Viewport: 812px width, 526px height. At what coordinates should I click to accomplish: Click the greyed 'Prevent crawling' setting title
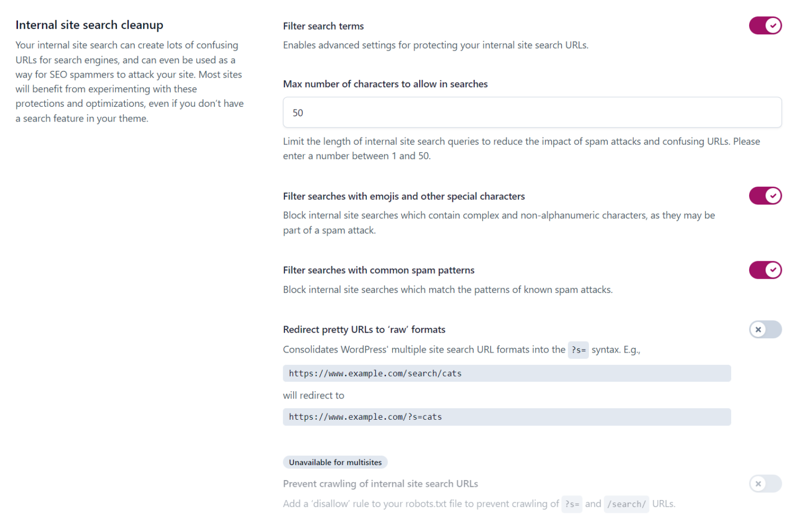tap(380, 484)
